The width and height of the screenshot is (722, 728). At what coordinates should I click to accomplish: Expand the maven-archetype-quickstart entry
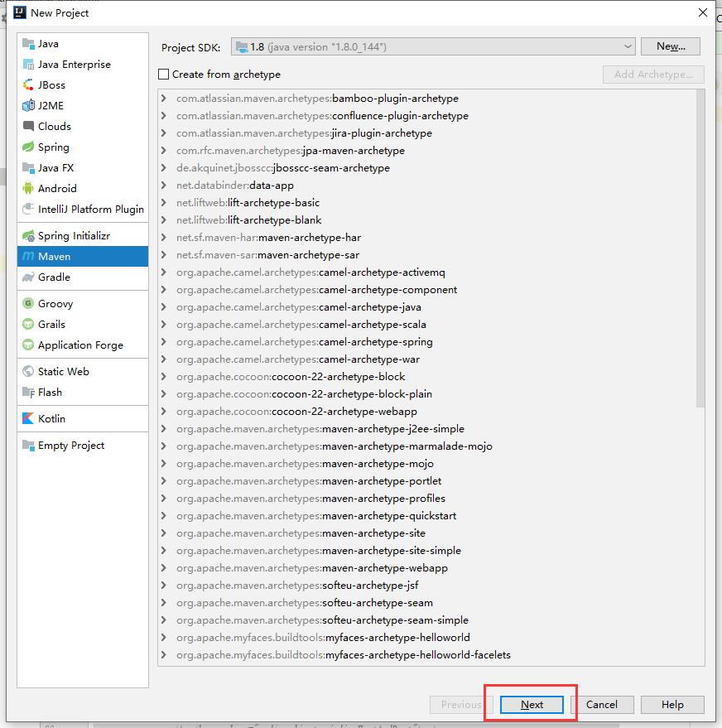(x=165, y=516)
